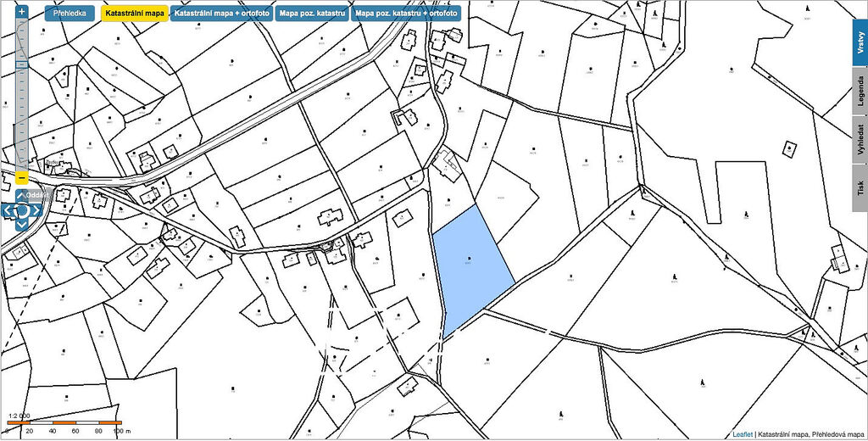
Task: Click the center circle of pan control
Action: click(x=22, y=210)
